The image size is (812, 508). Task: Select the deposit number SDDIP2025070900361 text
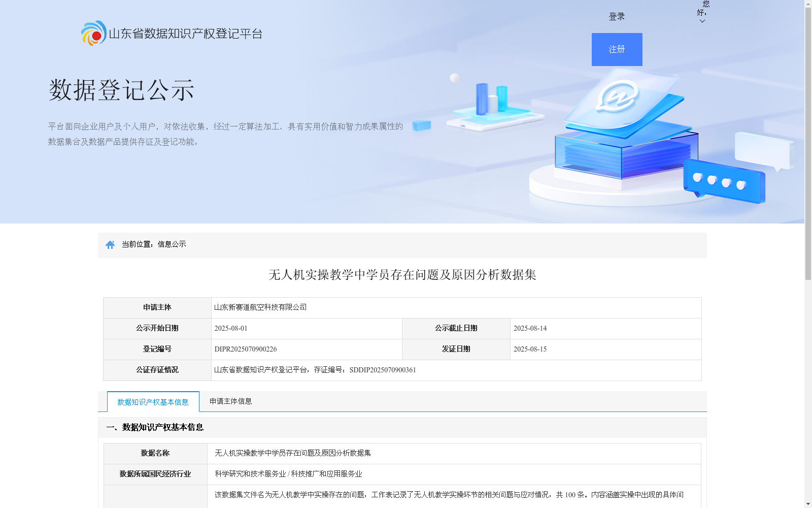[x=383, y=370]
